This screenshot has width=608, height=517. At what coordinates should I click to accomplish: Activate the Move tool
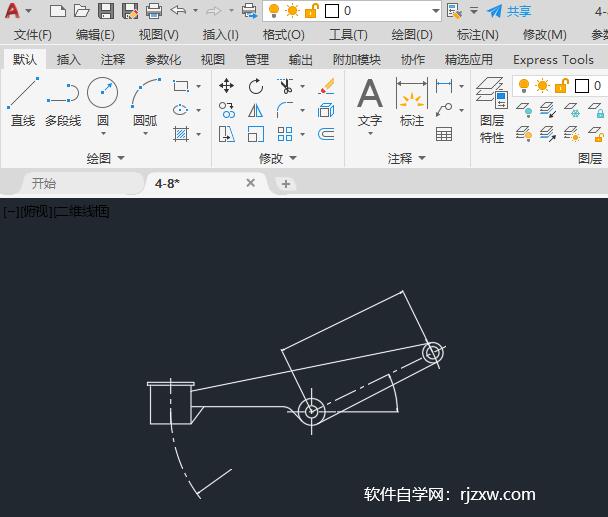pyautogui.click(x=226, y=86)
